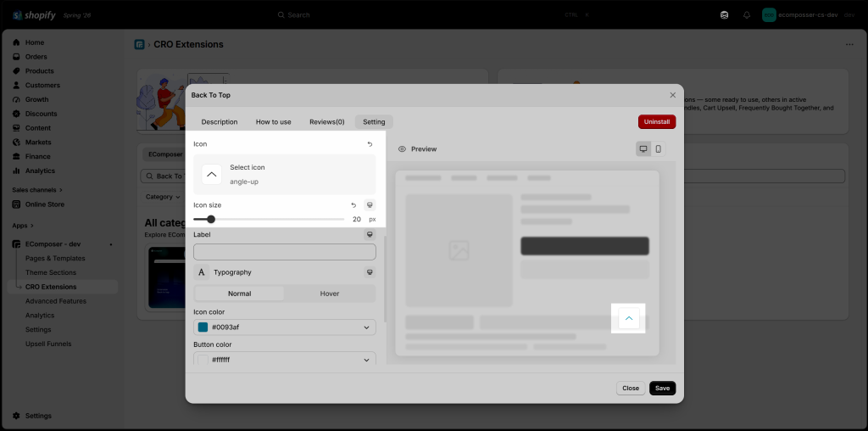
Task: Open responsive device icon beside Icon size
Action: (370, 205)
